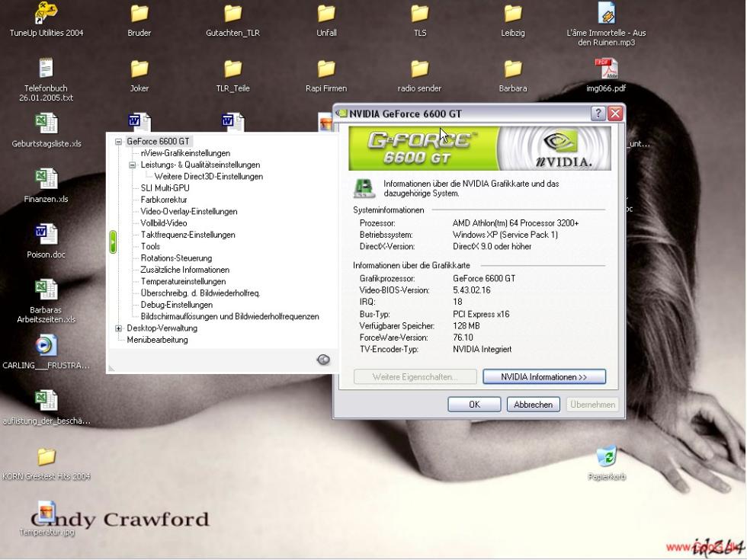747x560 pixels.
Task: Open the Bruder folder icon
Action: pos(139,14)
